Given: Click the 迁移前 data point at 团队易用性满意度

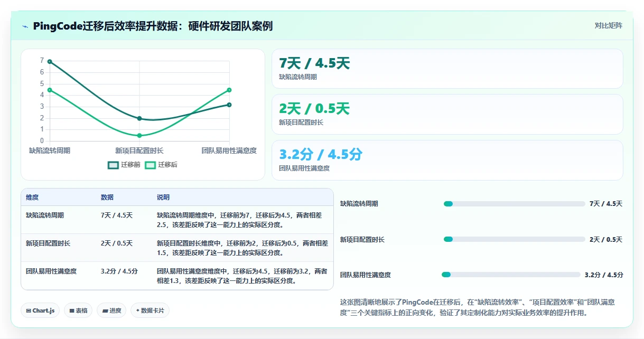Looking at the screenshot, I should pos(229,105).
